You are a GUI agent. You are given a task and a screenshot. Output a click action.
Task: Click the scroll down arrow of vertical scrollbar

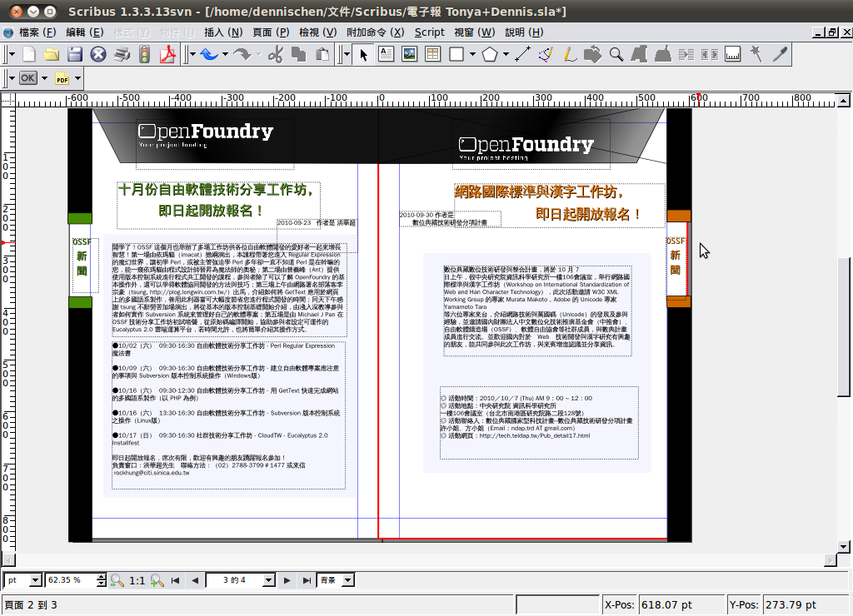843,546
